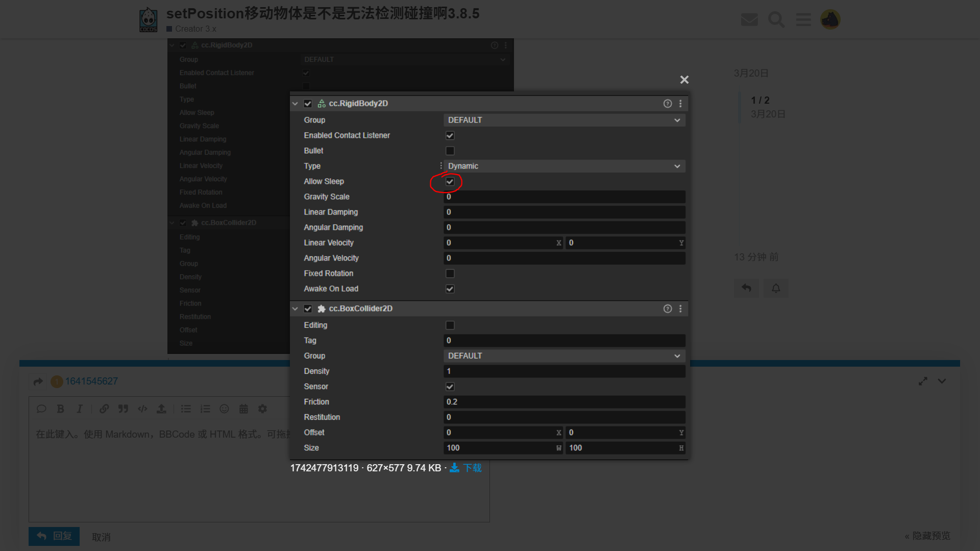Toggle the Awake On Load checkbox in the lightbox
The width and height of the screenshot is (980, 551).
[x=450, y=289]
